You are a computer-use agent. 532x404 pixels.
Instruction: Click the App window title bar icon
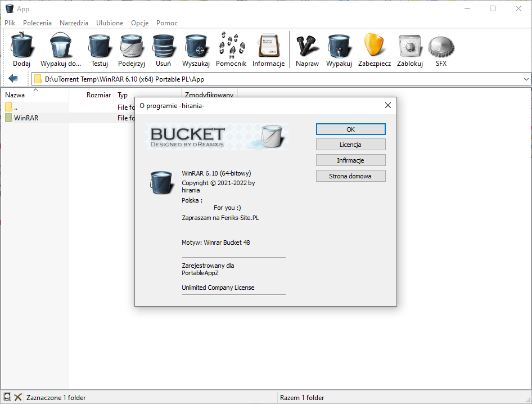click(10, 9)
